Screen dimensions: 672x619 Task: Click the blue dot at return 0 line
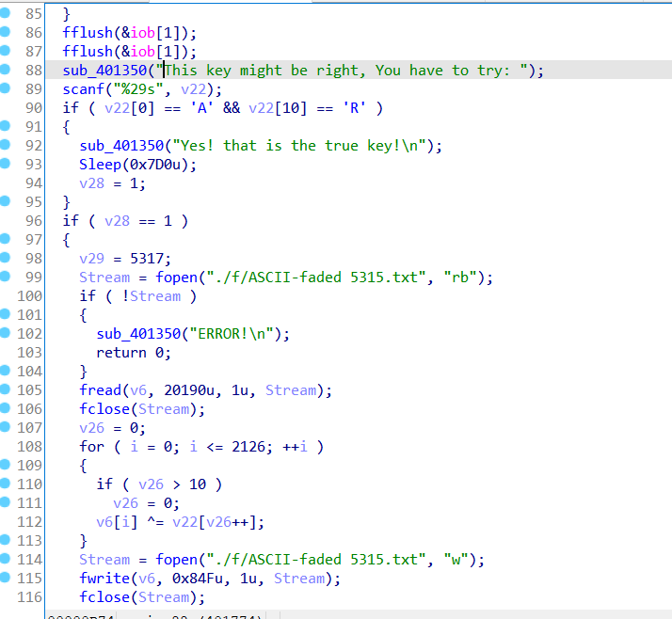(7, 352)
